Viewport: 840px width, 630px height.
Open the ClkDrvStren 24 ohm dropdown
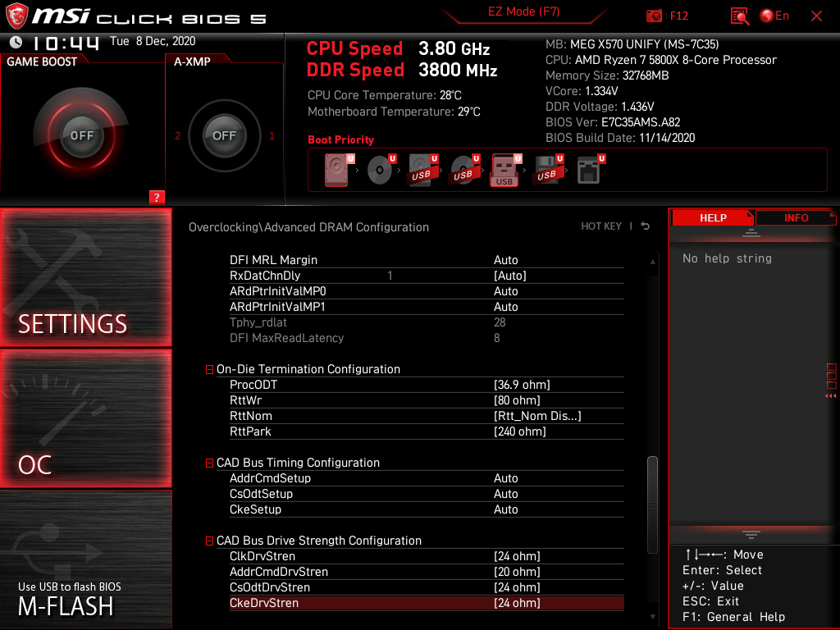coord(517,556)
